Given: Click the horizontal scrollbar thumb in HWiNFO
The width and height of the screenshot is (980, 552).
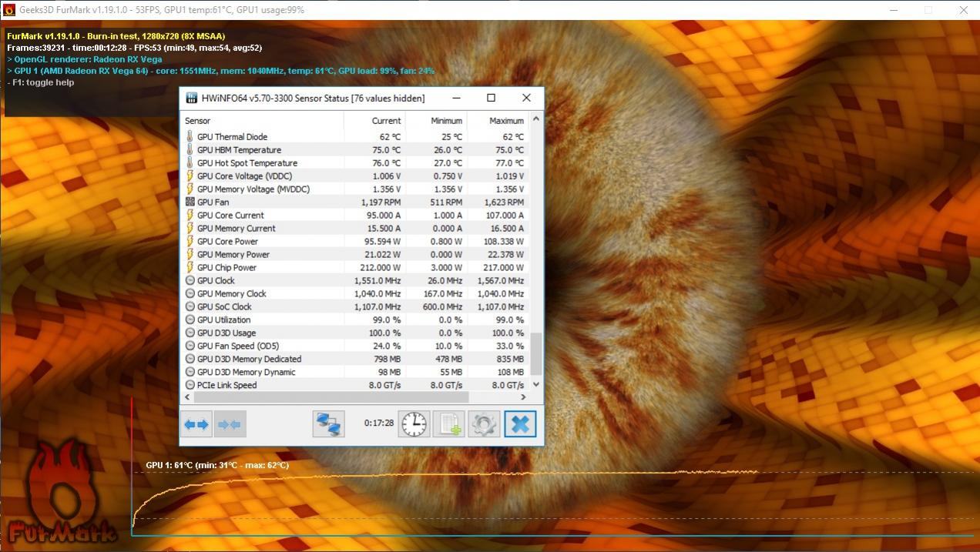Looking at the screenshot, I should (x=331, y=397).
